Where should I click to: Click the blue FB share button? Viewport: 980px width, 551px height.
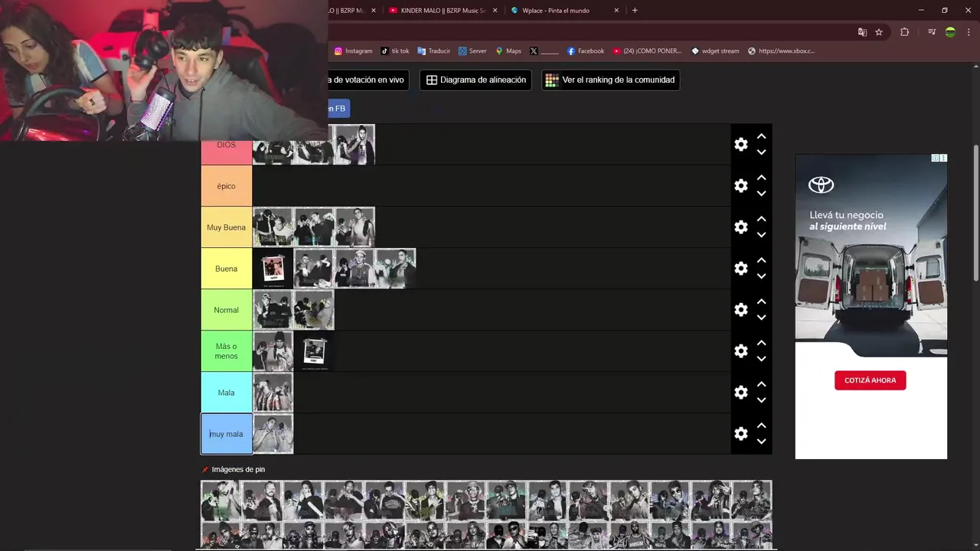coord(338,109)
